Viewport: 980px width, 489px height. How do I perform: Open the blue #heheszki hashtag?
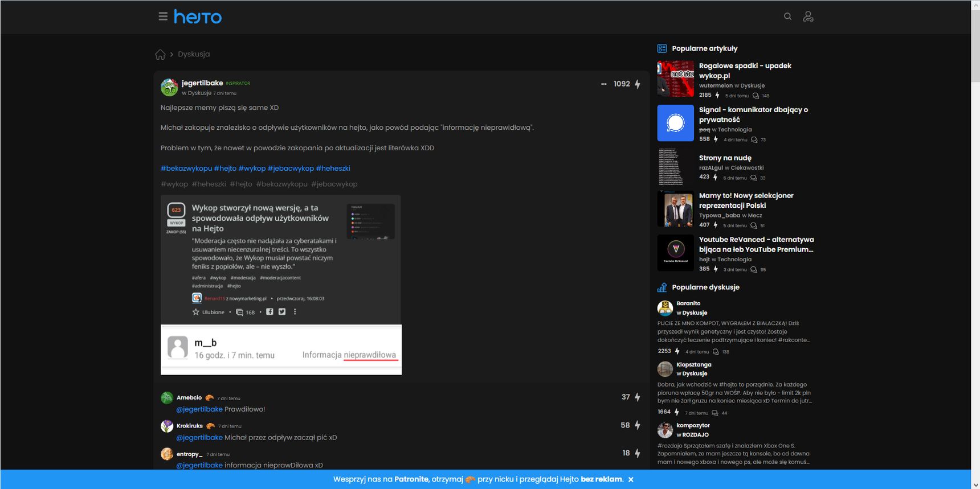click(x=333, y=169)
